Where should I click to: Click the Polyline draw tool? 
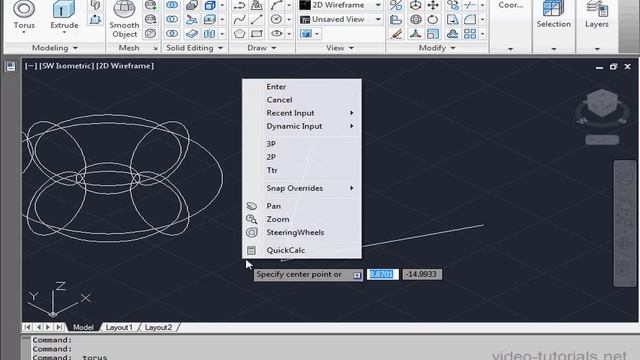coord(240,5)
